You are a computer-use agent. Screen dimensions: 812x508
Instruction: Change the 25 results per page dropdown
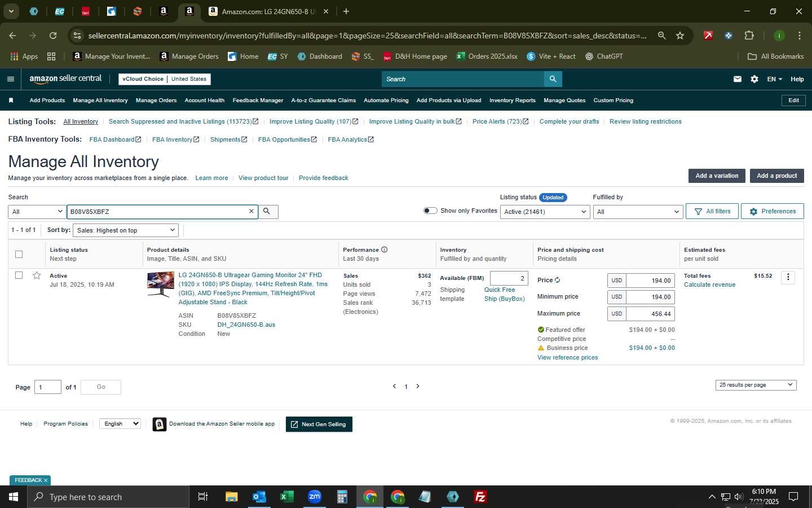[756, 385]
